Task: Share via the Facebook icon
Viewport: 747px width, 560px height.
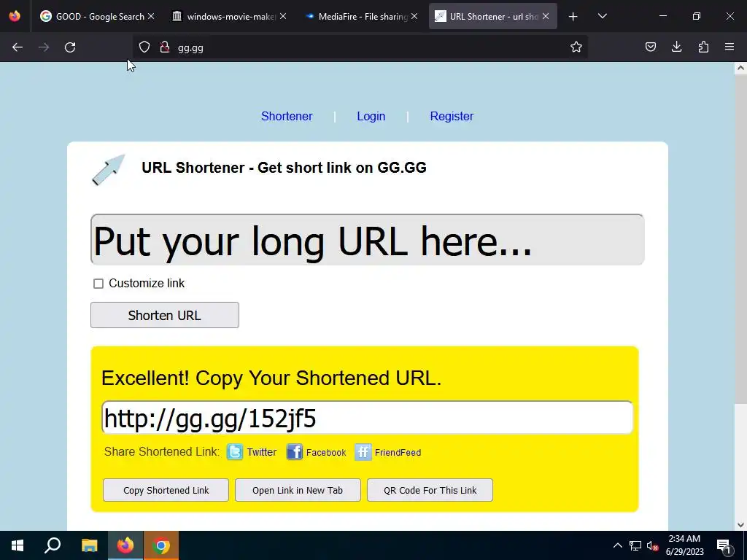Action: point(295,451)
